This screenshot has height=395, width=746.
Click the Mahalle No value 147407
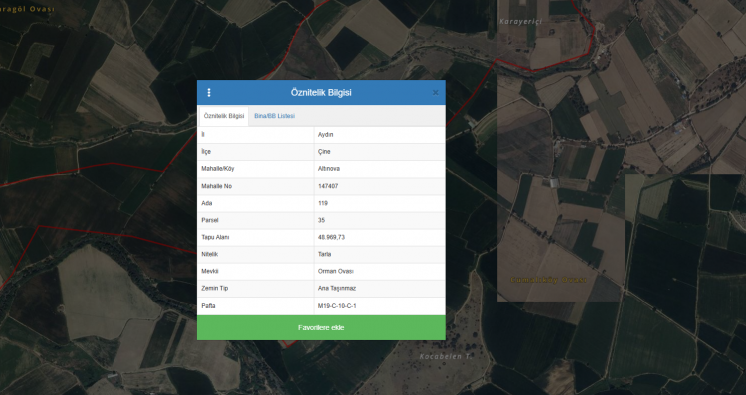[328, 186]
